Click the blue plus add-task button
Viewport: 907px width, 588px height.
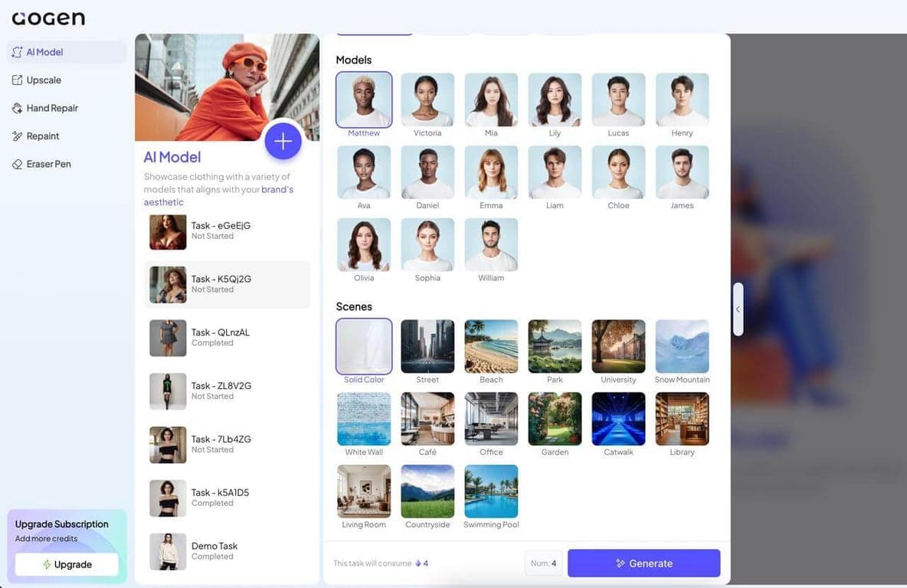coord(283,141)
